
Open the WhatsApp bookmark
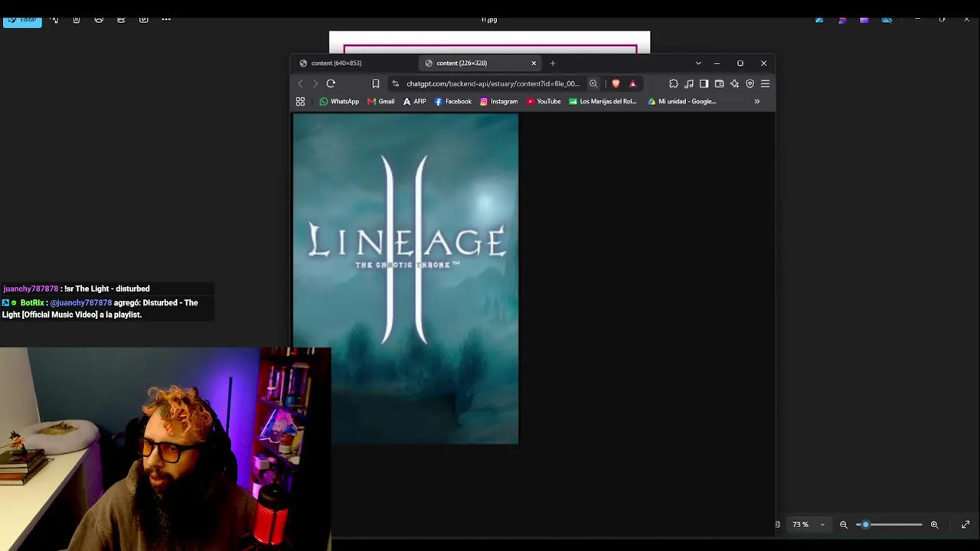[339, 101]
